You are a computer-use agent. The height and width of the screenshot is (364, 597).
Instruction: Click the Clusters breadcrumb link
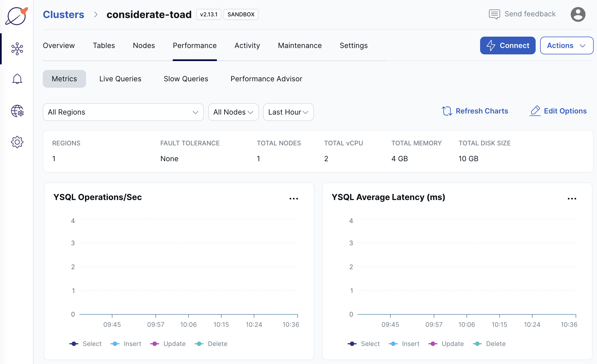(64, 14)
